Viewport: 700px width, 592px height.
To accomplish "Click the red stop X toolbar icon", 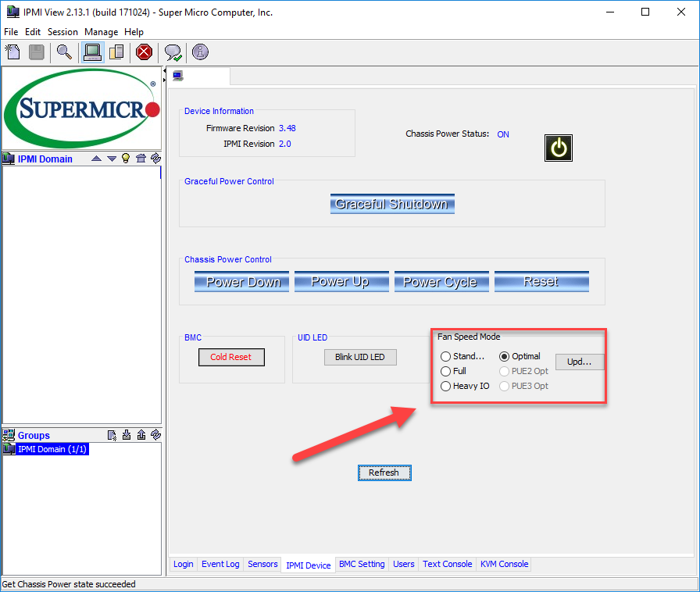I will click(144, 52).
